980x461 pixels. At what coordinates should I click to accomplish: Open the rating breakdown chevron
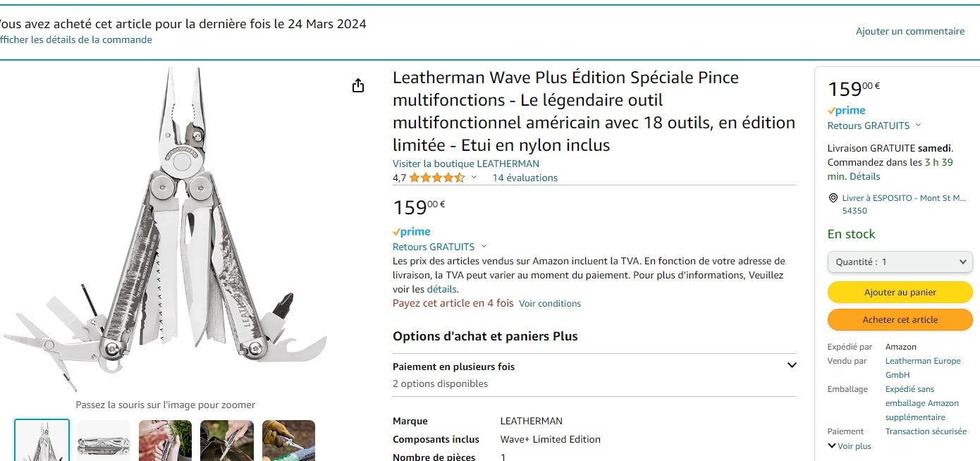point(474,178)
